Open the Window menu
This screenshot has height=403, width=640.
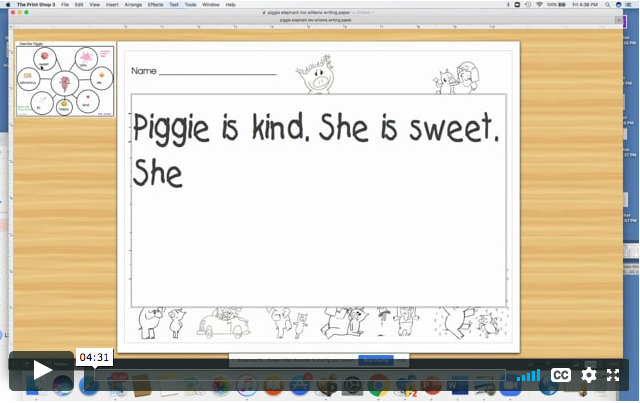pos(211,4)
